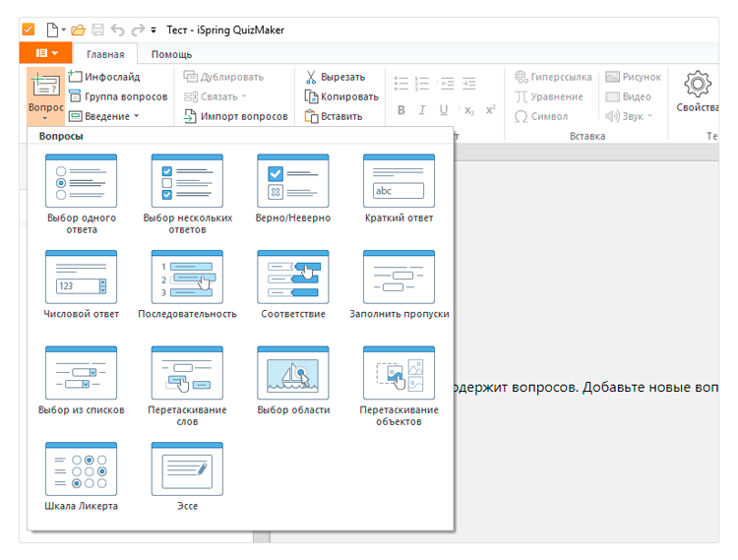Image resolution: width=738 pixels, height=560 pixels.
Task: Choose the Эссе question type
Action: click(x=187, y=476)
